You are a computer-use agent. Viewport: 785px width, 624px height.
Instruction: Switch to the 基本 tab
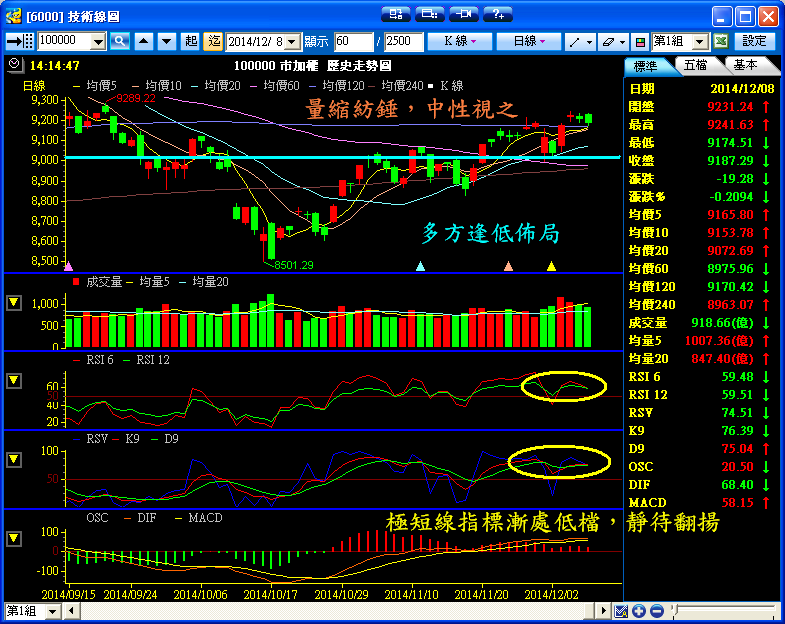(x=745, y=65)
